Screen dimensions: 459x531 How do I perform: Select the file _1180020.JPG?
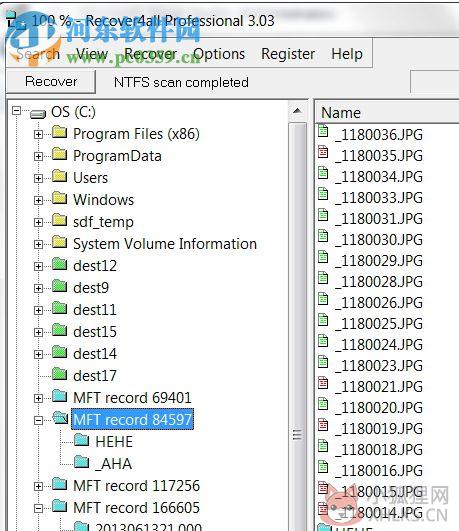coord(378,408)
